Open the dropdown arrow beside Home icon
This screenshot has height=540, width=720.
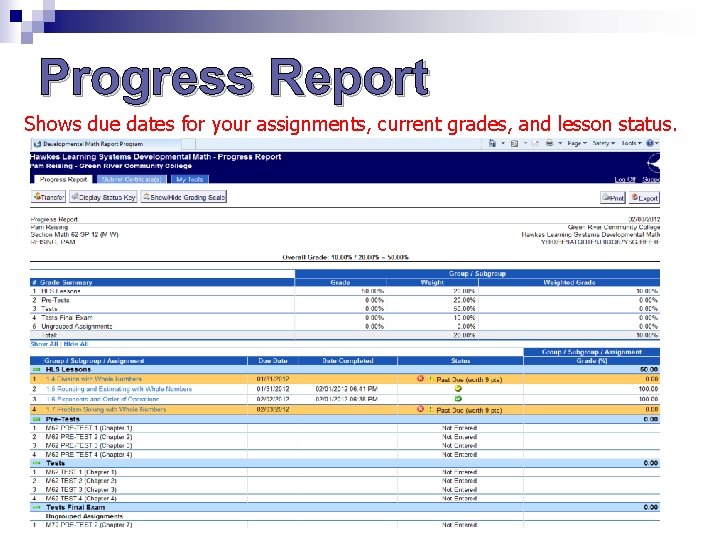503,143
